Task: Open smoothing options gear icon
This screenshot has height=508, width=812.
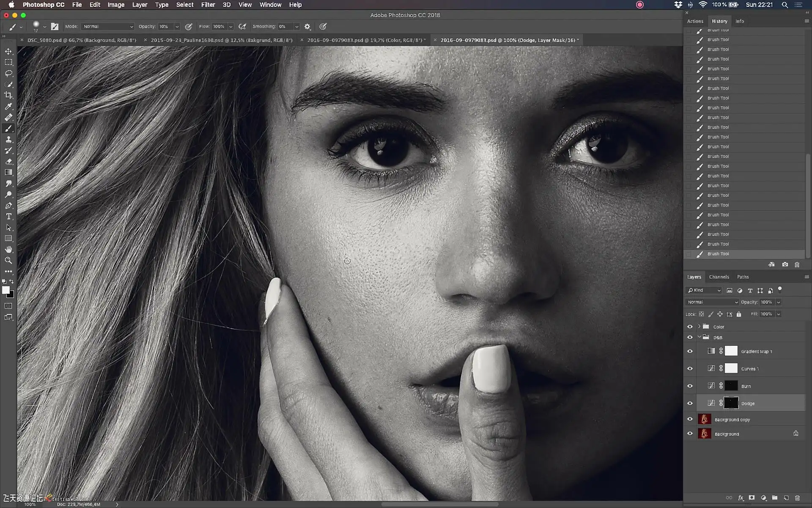Action: tap(307, 27)
